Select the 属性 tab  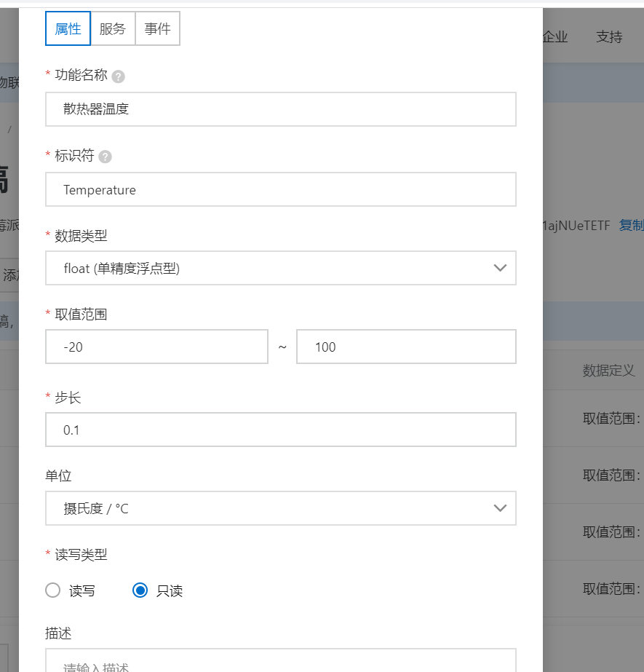67,28
